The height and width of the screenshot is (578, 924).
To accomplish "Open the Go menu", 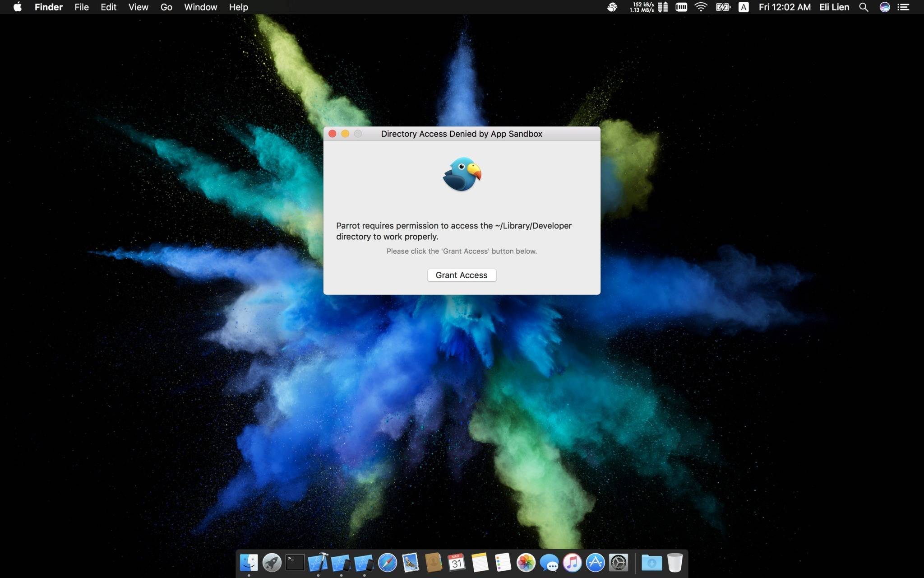I will tap(166, 7).
